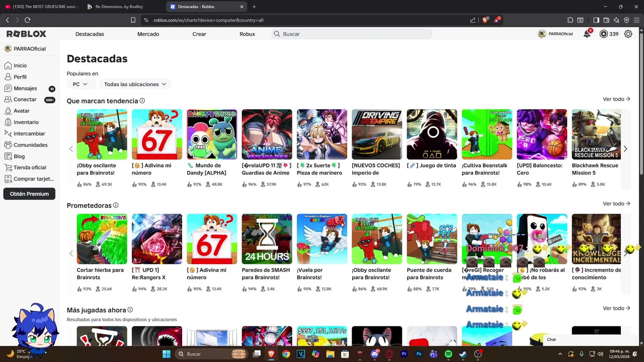
Task: Open the Brave Wallet icon
Action: pyautogui.click(x=606, y=20)
